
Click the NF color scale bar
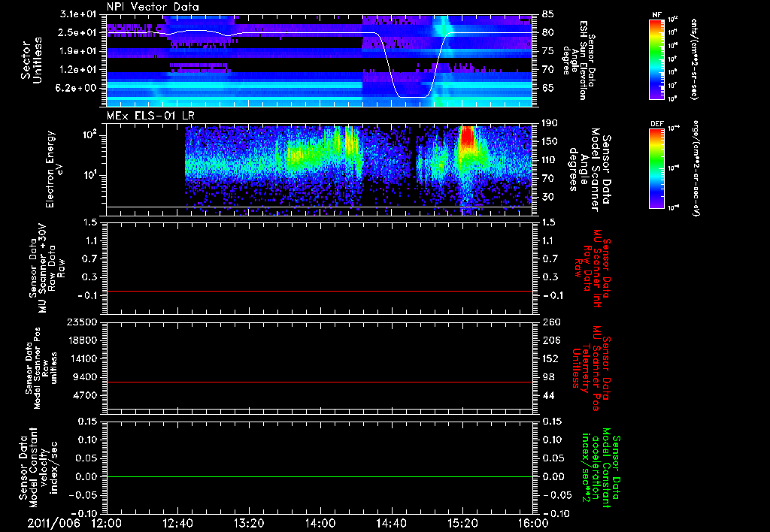pos(657,59)
